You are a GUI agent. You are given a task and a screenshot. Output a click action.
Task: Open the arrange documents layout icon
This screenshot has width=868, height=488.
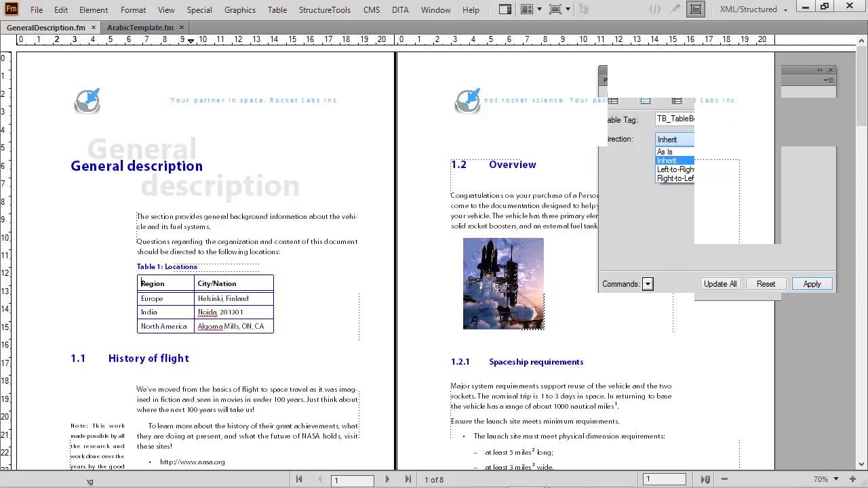coord(527,9)
